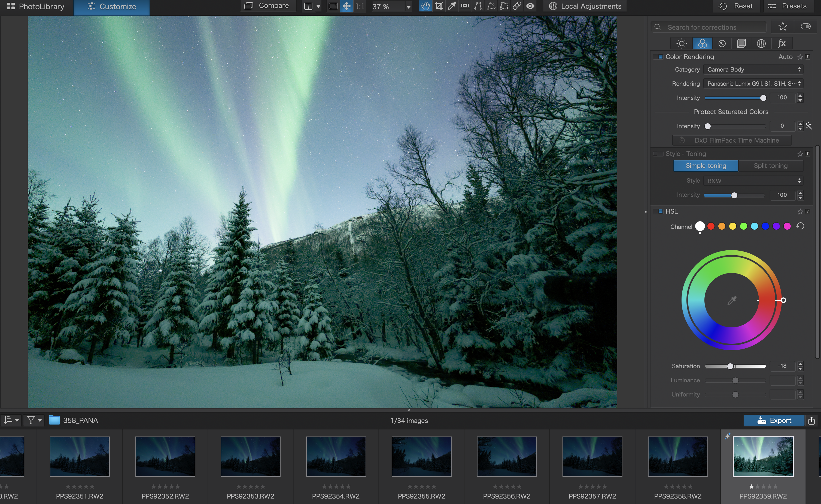Screen dimensions: 821x504
Task: Open the Geometry corrections palette (cube icon)
Action: pyautogui.click(x=741, y=43)
